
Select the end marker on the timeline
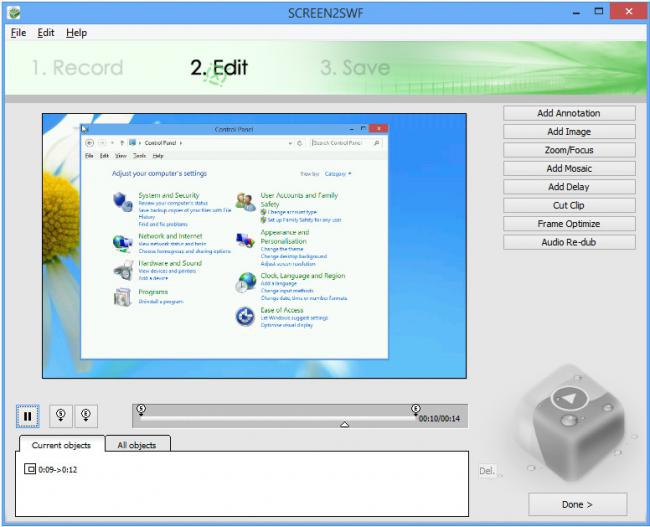click(416, 410)
